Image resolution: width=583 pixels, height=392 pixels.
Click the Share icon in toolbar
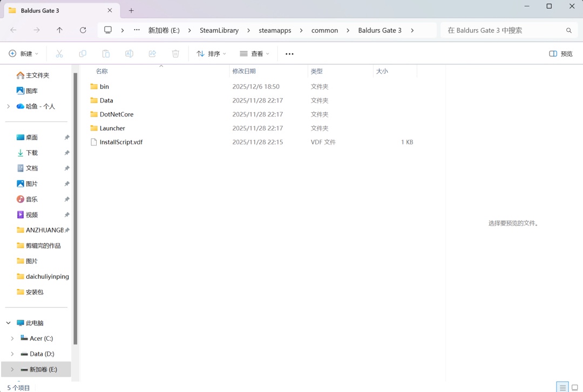(x=152, y=54)
